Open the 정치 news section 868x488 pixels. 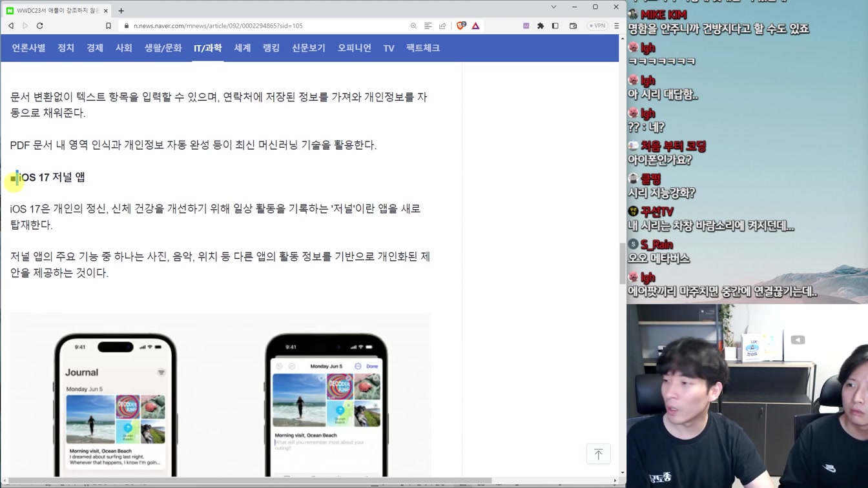pos(66,48)
